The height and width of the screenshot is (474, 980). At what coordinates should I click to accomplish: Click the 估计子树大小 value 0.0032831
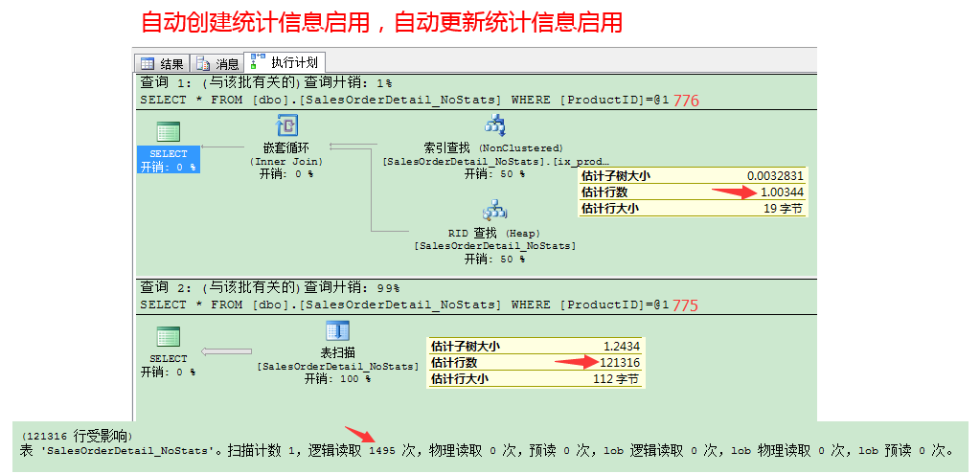[775, 176]
